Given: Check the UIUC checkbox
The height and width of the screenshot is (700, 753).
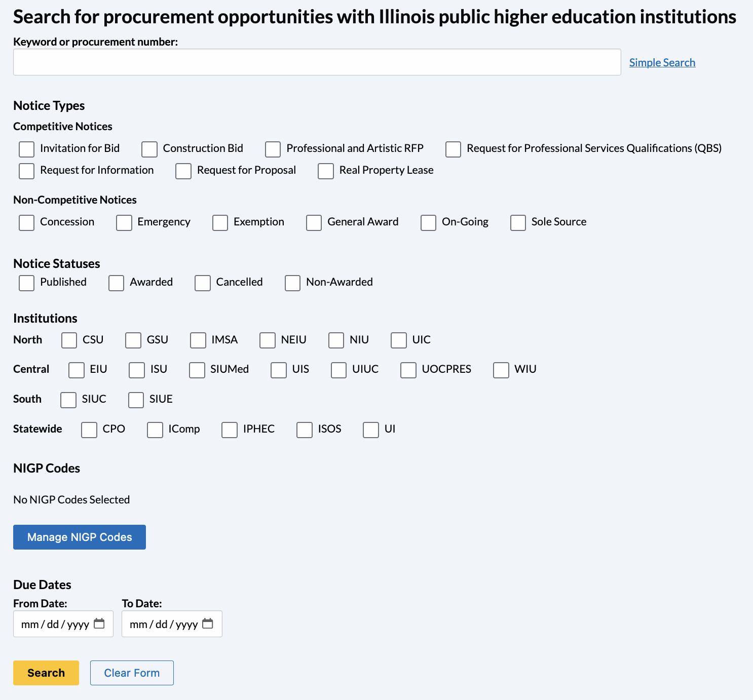Looking at the screenshot, I should (339, 370).
